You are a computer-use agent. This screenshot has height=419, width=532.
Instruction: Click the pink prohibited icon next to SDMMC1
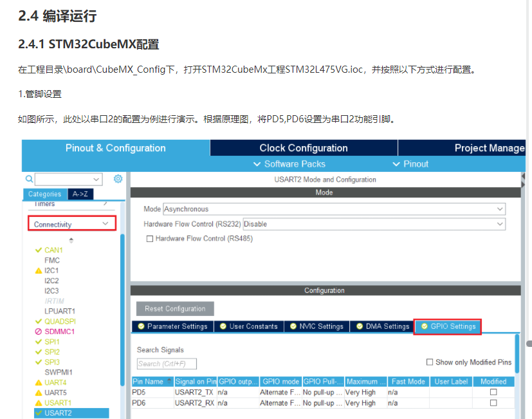[39, 331]
